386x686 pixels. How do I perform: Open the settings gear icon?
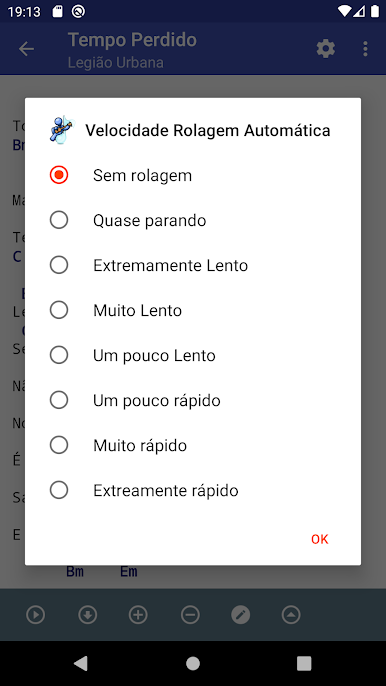coord(326,49)
